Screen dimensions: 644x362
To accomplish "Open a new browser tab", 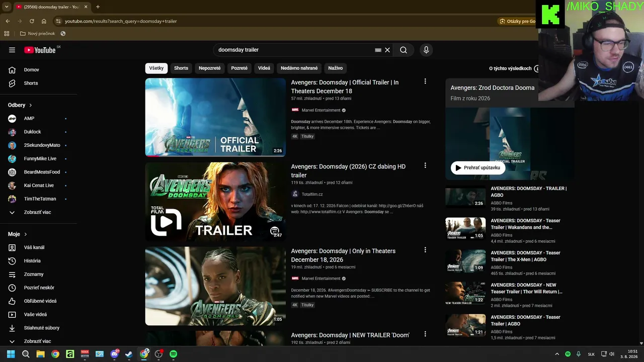I will coord(98,7).
